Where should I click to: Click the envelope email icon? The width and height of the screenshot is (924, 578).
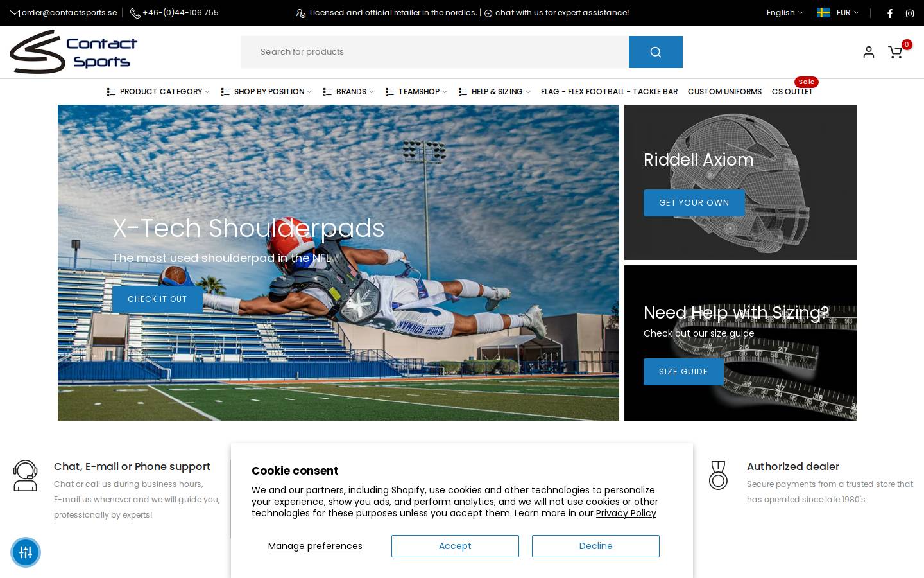point(14,13)
